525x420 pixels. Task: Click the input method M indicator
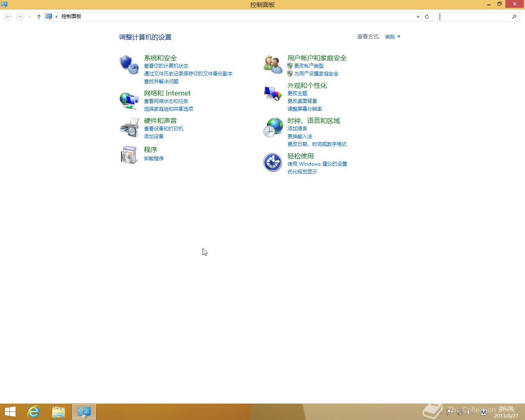484,412
